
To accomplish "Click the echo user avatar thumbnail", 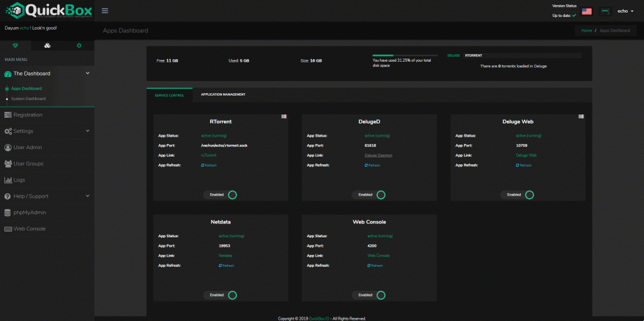I will 604,11.
